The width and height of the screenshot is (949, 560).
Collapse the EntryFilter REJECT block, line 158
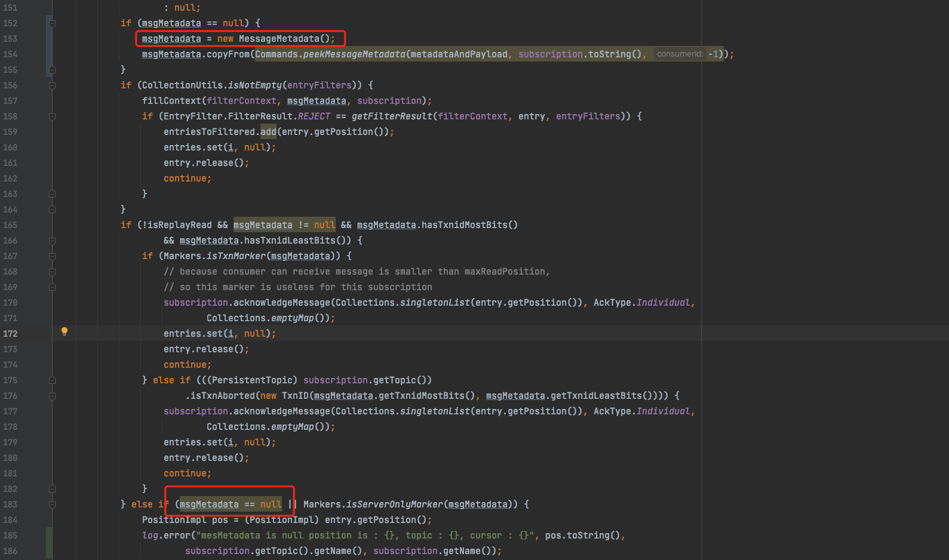pyautogui.click(x=52, y=116)
